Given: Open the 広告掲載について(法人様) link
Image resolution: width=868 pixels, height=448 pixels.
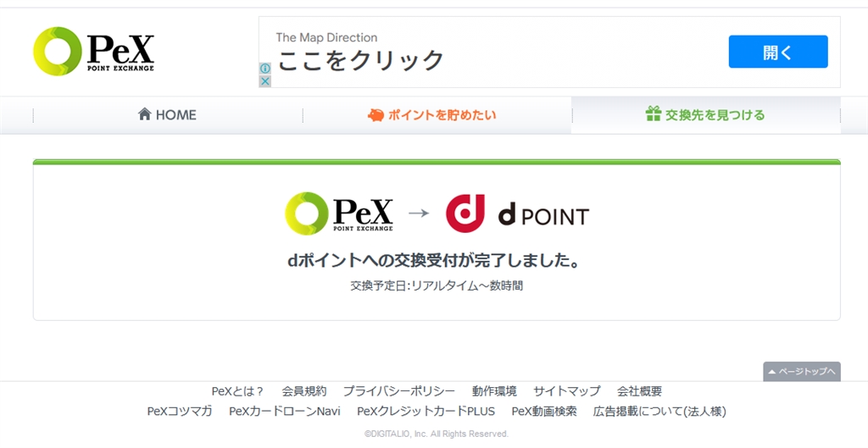Looking at the screenshot, I should tap(659, 412).
